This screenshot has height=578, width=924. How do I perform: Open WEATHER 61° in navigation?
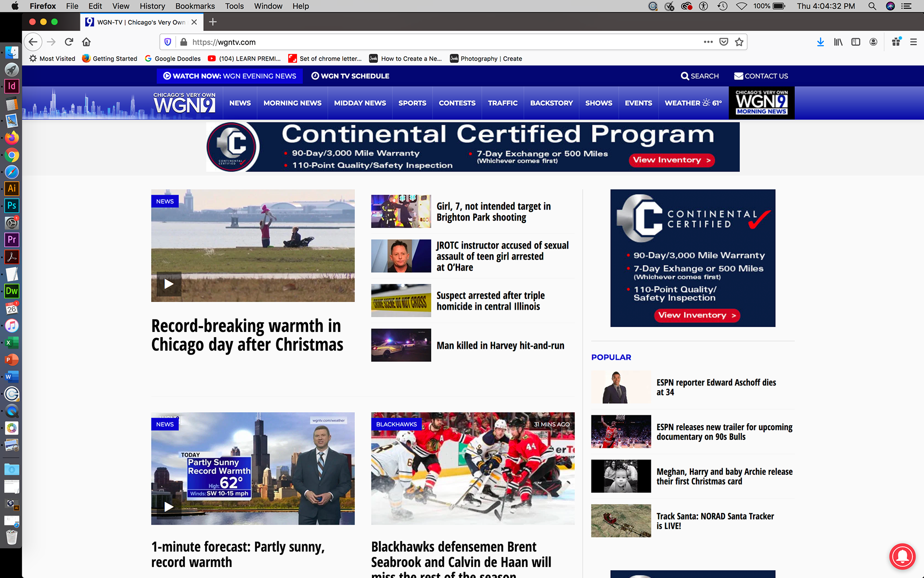[x=693, y=103]
